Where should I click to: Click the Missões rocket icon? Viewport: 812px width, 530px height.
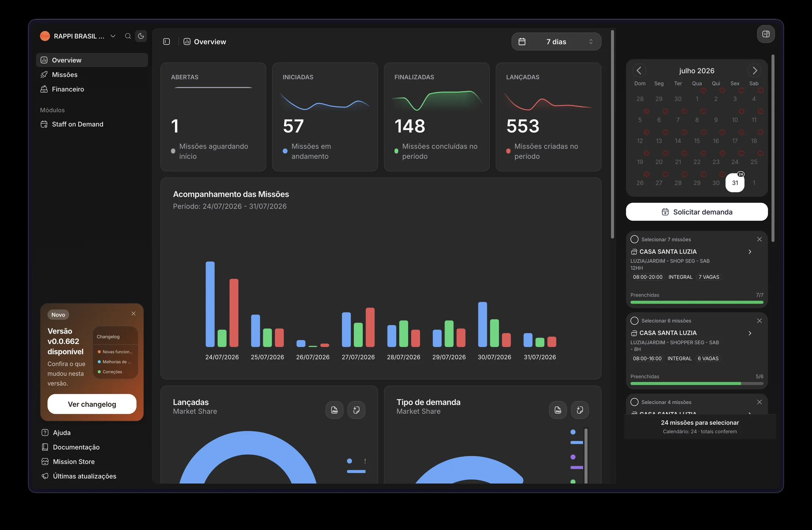pyautogui.click(x=44, y=75)
